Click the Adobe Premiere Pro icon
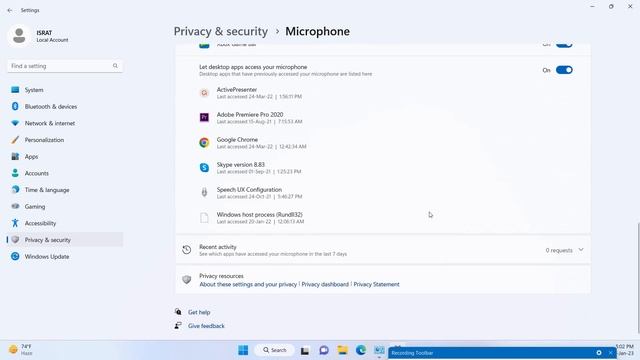 pyautogui.click(x=204, y=118)
